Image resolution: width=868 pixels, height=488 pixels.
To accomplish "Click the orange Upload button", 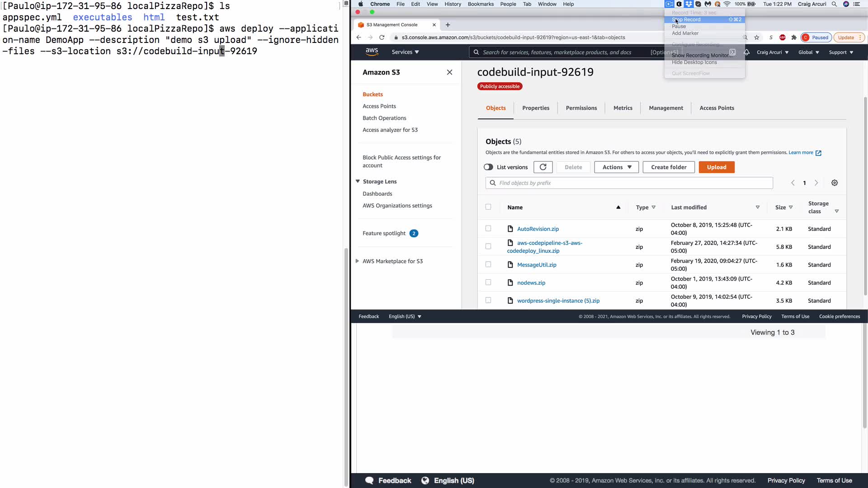I will click(x=717, y=167).
